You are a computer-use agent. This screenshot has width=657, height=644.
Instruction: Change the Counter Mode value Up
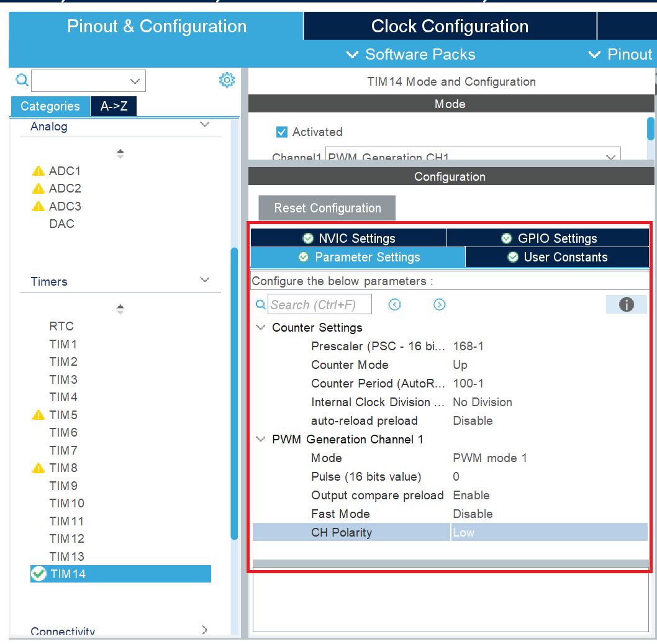click(460, 365)
